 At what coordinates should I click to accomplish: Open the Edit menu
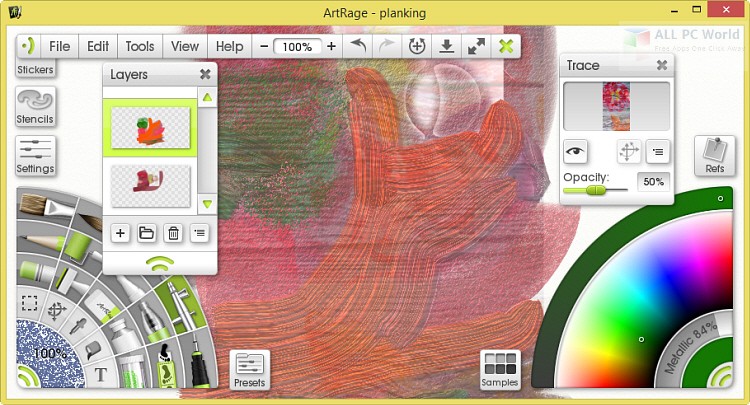click(98, 46)
